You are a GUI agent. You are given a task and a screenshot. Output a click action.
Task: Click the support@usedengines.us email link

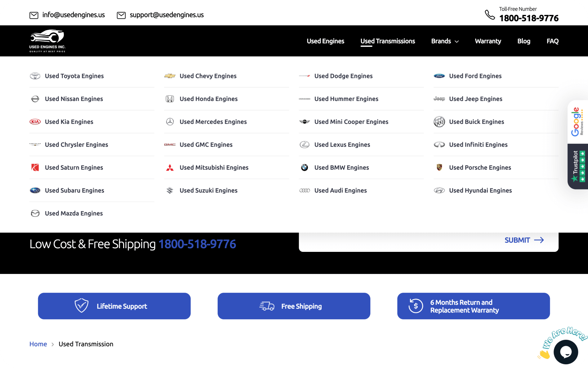point(167,15)
